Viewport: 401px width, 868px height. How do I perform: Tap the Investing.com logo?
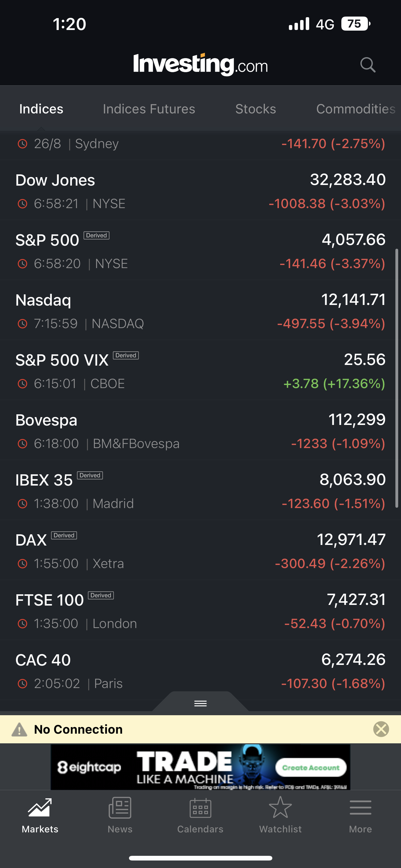[x=200, y=64]
